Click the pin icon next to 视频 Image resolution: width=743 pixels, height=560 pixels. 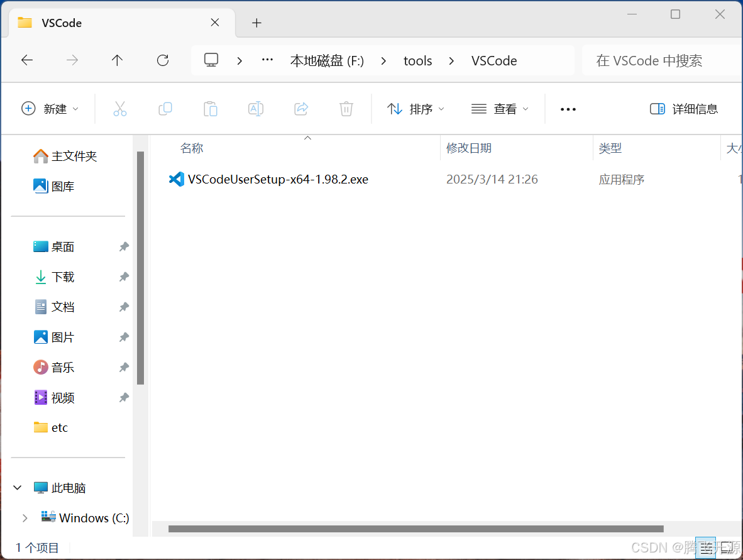124,398
